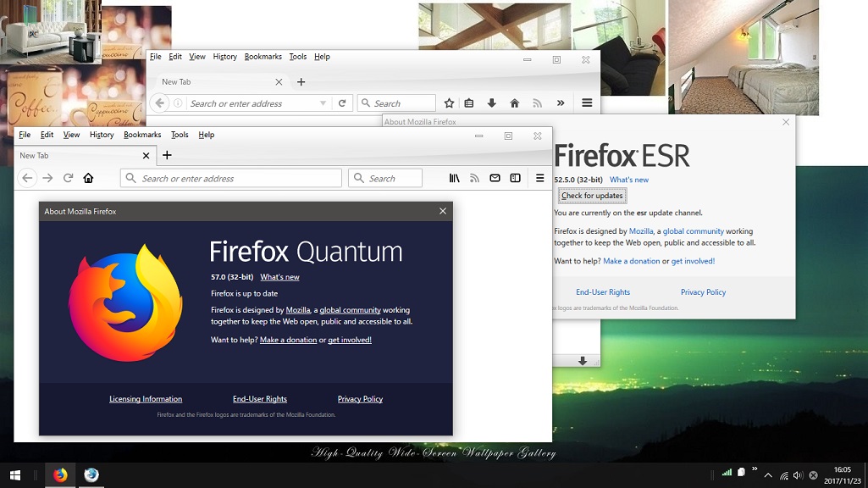The image size is (868, 488).
Task: Open Help menu in Firefox Quantum window
Action: click(x=207, y=135)
